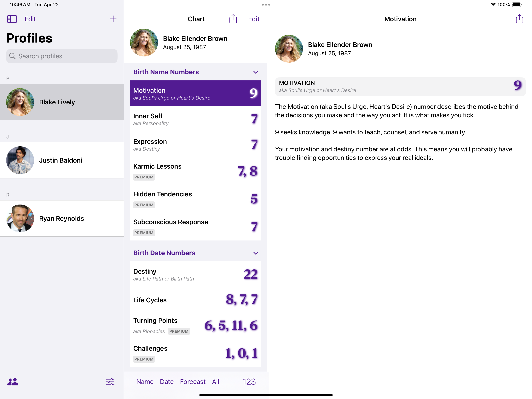Open the profiles people icon
The height and width of the screenshot is (399, 532).
[13, 382]
